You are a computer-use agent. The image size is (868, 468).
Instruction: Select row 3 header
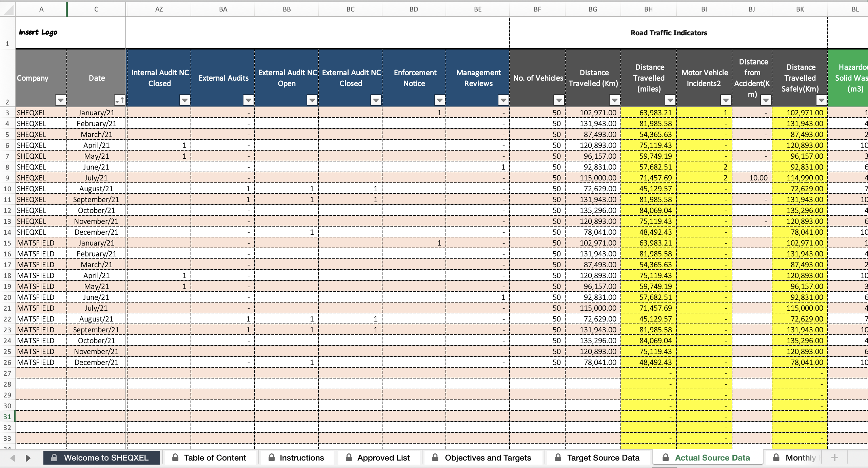(x=7, y=113)
